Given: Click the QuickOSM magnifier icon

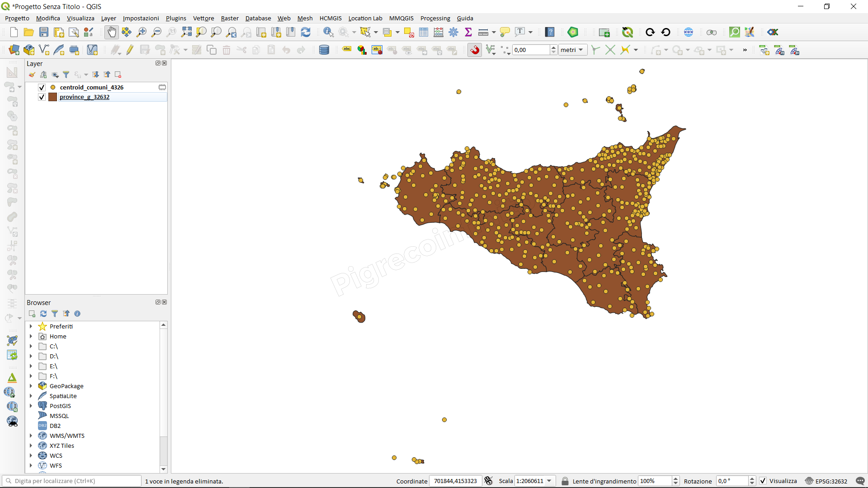Looking at the screenshot, I should point(735,32).
